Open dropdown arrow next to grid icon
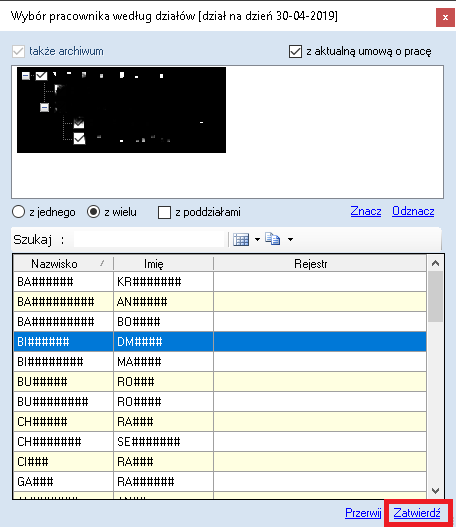 257,240
